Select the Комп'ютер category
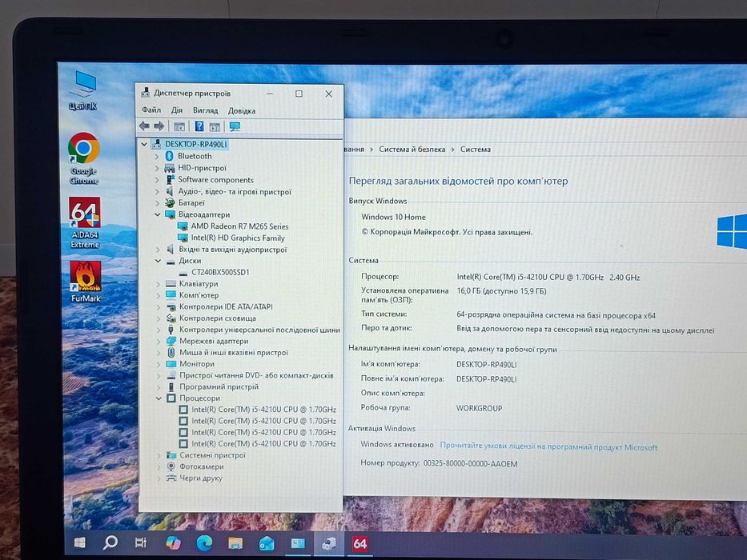The image size is (747, 560). click(x=199, y=295)
